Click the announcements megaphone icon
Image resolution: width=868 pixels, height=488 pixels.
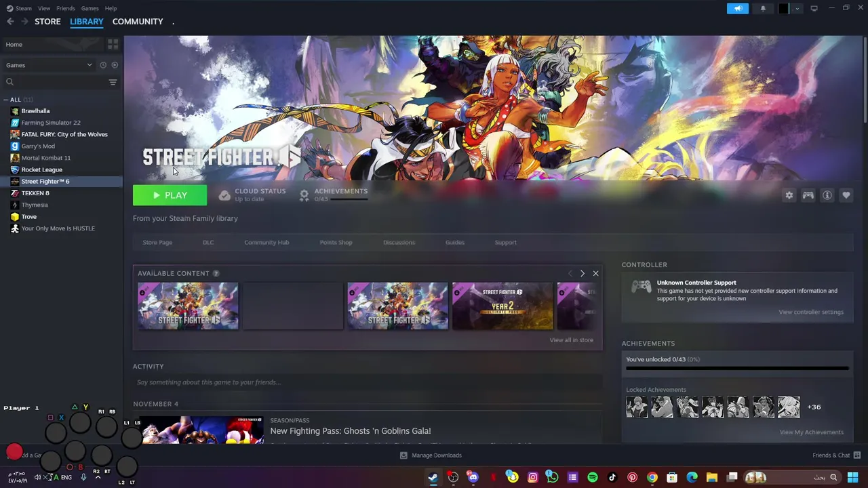pos(738,8)
